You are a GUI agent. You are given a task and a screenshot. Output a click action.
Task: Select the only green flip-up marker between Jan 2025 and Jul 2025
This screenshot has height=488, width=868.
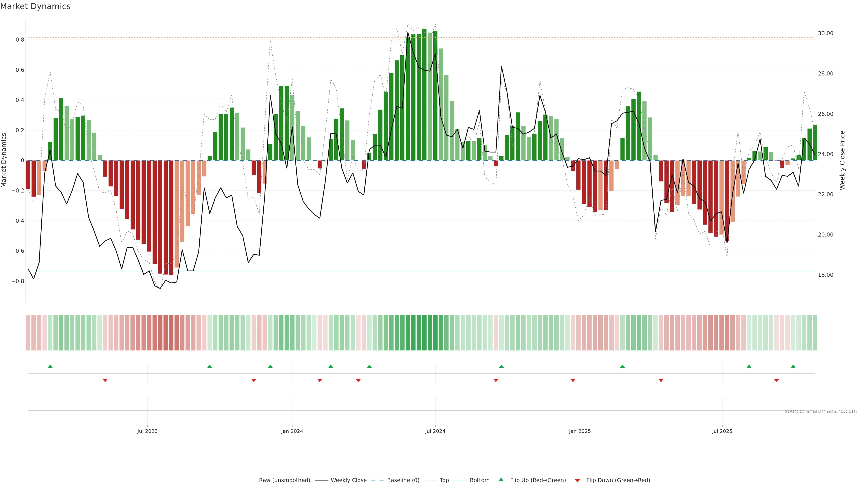pos(622,366)
